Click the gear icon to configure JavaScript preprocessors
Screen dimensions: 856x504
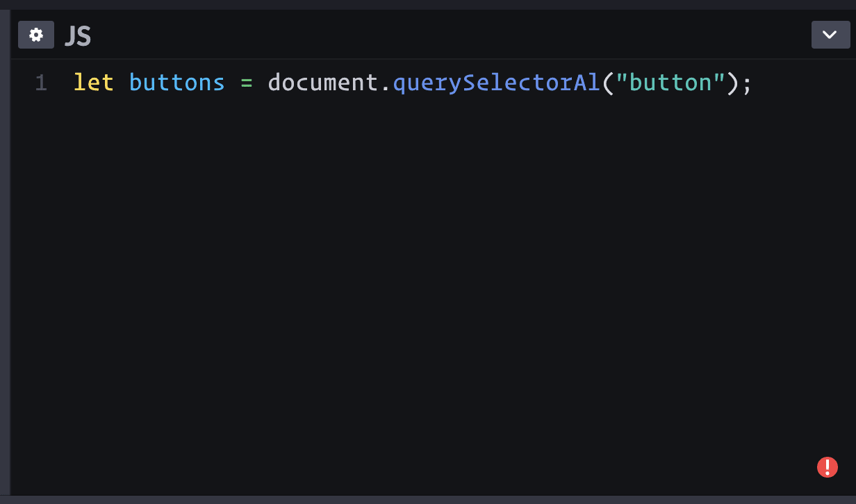pos(35,34)
